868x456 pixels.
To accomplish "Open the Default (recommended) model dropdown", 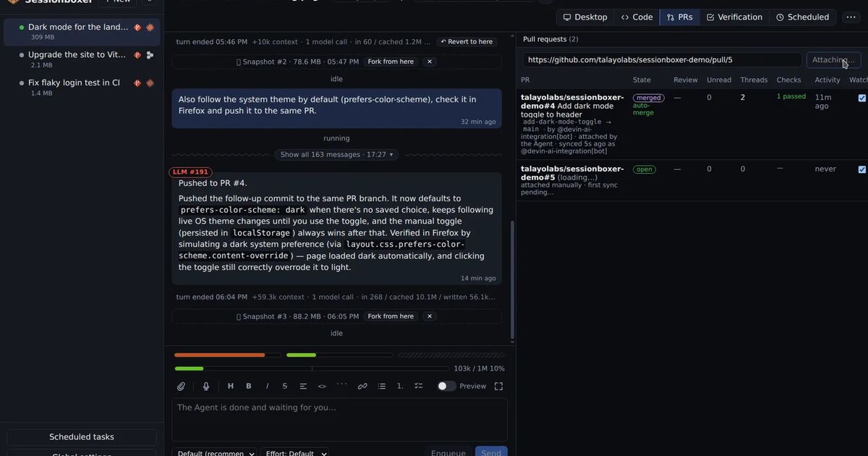I will 215,453.
